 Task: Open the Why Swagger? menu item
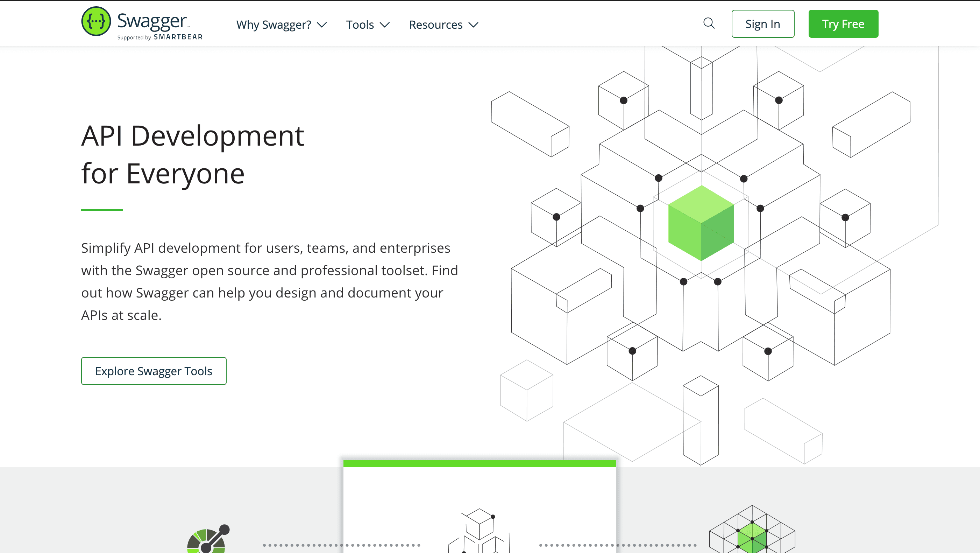pyautogui.click(x=274, y=25)
